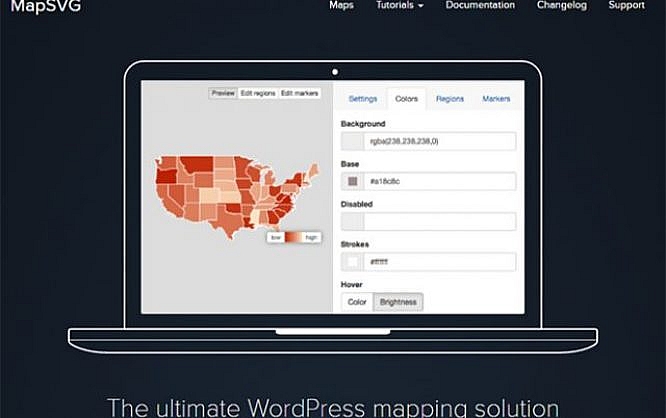Switch to Edit markers mode
This screenshot has height=418, width=666.
[x=299, y=93]
